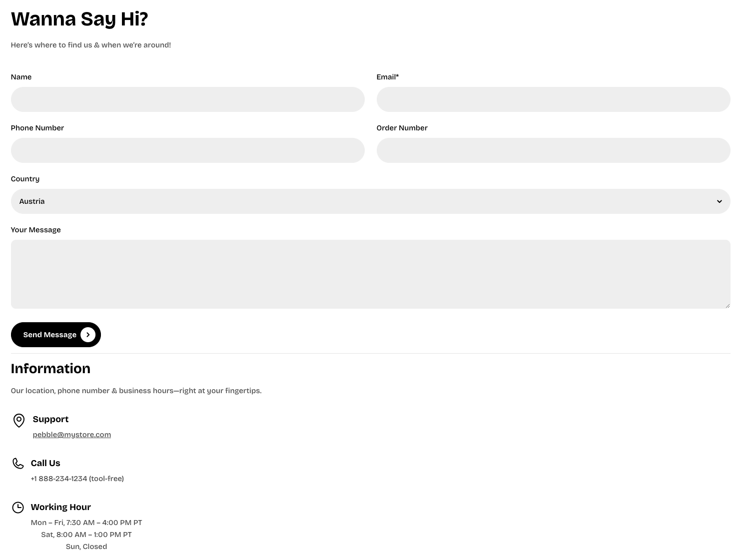Open the pebble@mystore.com email link
The width and height of the screenshot is (746, 560).
click(72, 435)
